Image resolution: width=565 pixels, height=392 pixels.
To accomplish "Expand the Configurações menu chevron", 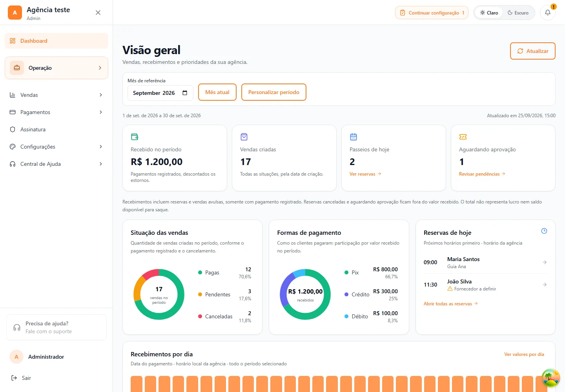I will click(101, 147).
